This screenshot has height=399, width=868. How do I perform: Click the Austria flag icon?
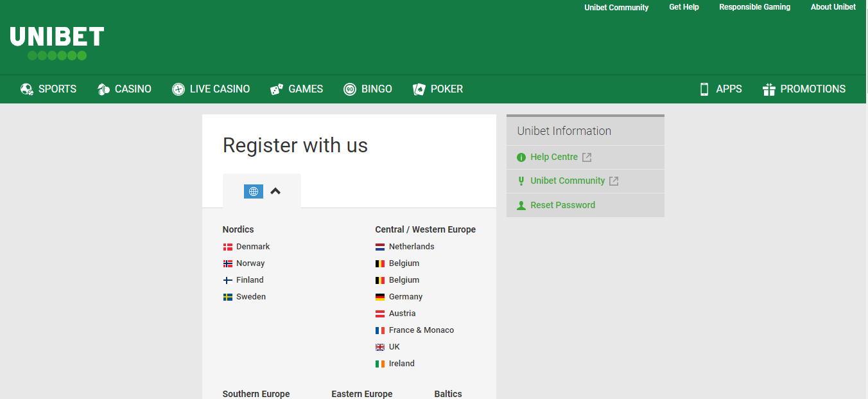tap(380, 314)
